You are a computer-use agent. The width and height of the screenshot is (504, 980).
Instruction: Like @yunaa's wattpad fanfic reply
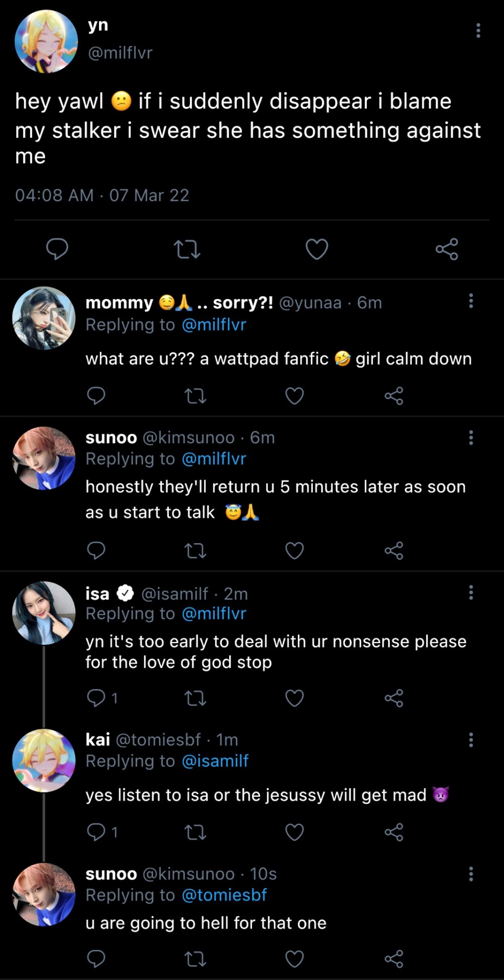coord(294,396)
